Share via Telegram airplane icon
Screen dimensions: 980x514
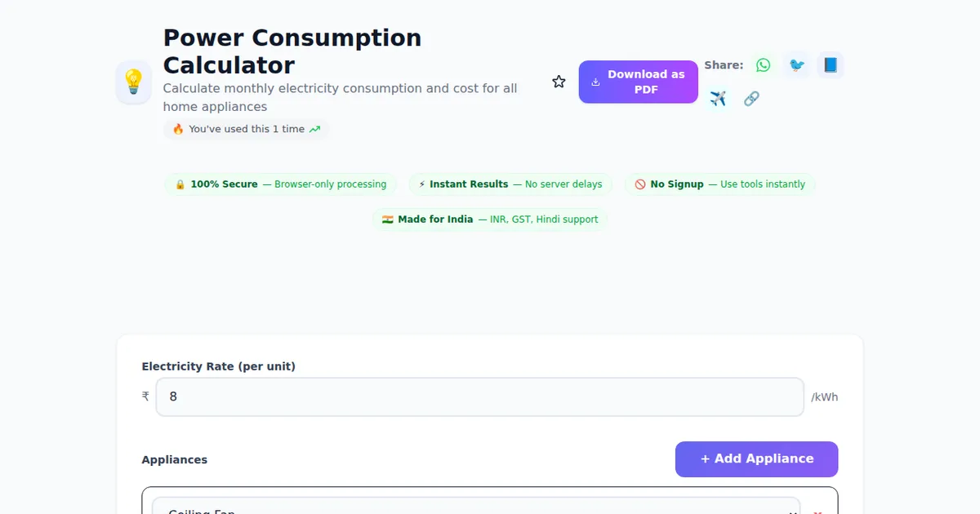pyautogui.click(x=718, y=99)
